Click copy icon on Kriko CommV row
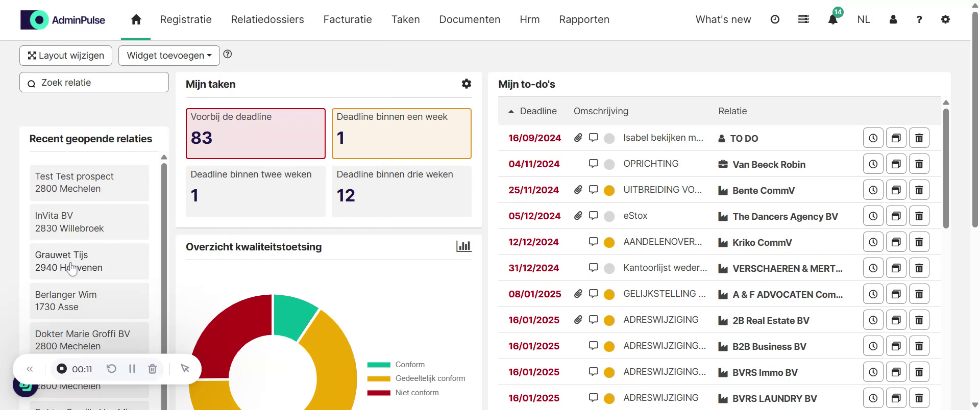 (896, 242)
